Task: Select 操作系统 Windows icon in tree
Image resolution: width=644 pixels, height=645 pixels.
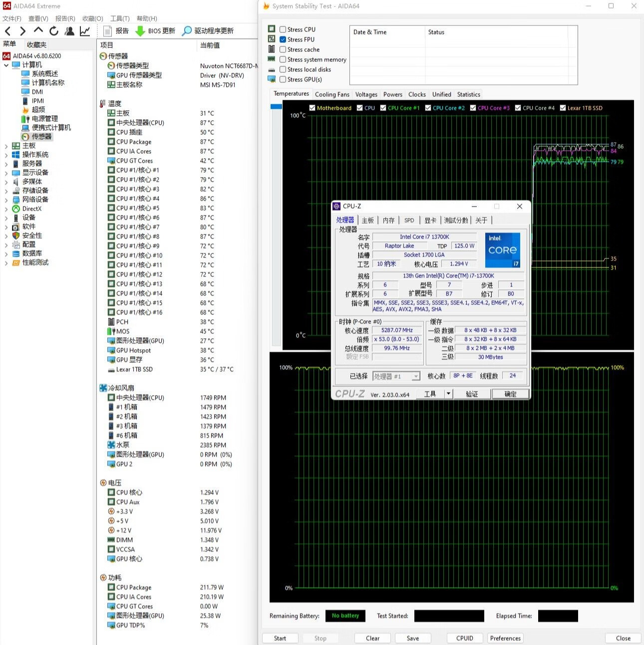Action: pyautogui.click(x=16, y=155)
